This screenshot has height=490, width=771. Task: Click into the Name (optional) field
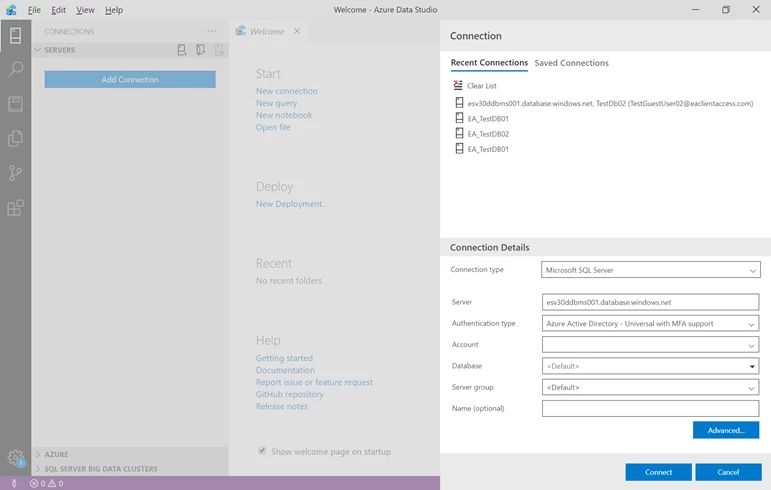pos(651,408)
